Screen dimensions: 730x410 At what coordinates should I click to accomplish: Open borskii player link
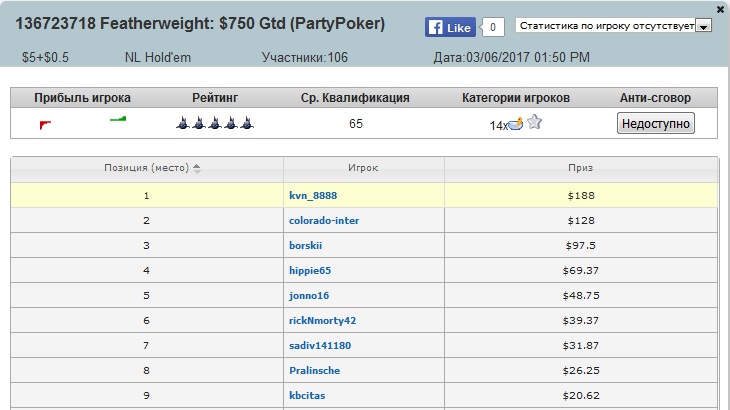305,246
